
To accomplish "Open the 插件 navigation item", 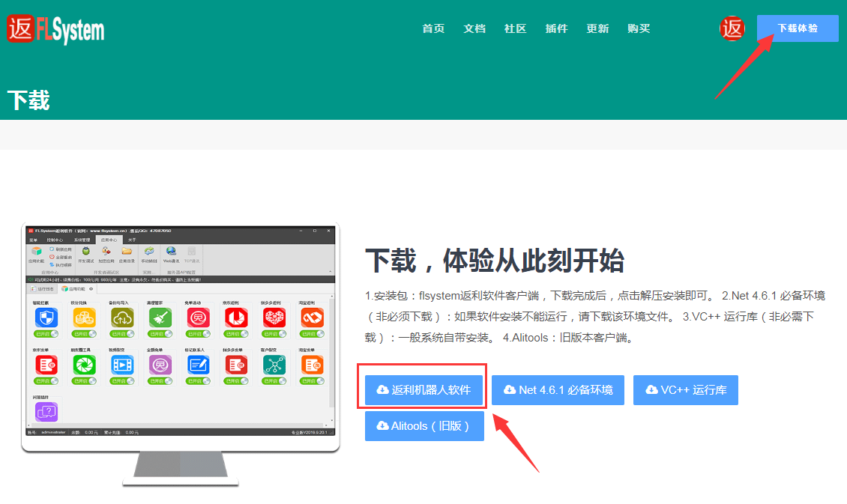I will click(556, 28).
